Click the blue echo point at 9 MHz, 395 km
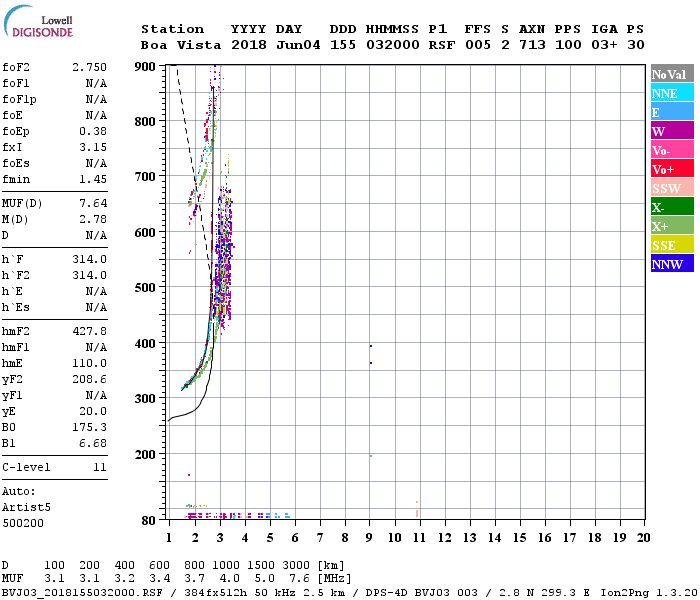 (x=371, y=346)
